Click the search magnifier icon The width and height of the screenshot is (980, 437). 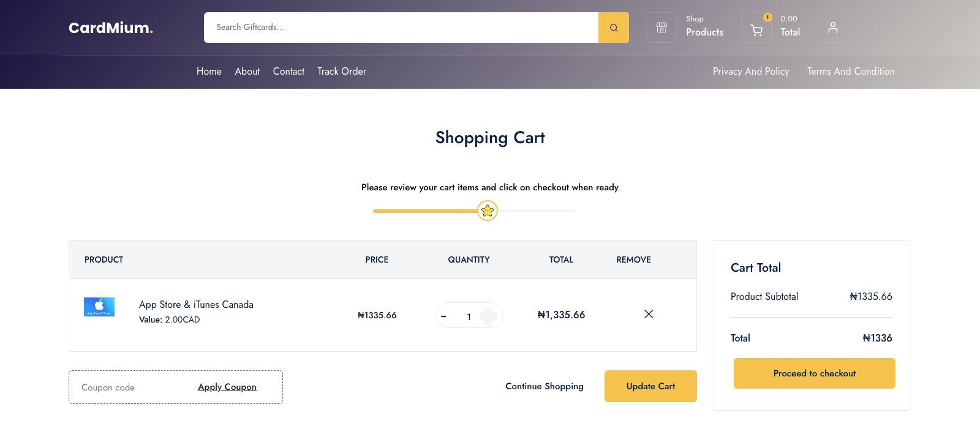pos(613,27)
